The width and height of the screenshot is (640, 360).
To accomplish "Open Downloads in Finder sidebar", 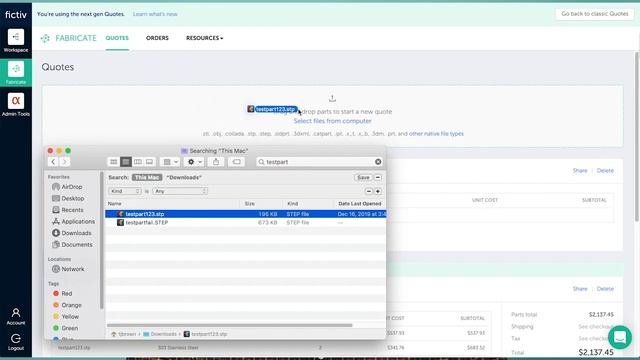I will (x=72, y=233).
